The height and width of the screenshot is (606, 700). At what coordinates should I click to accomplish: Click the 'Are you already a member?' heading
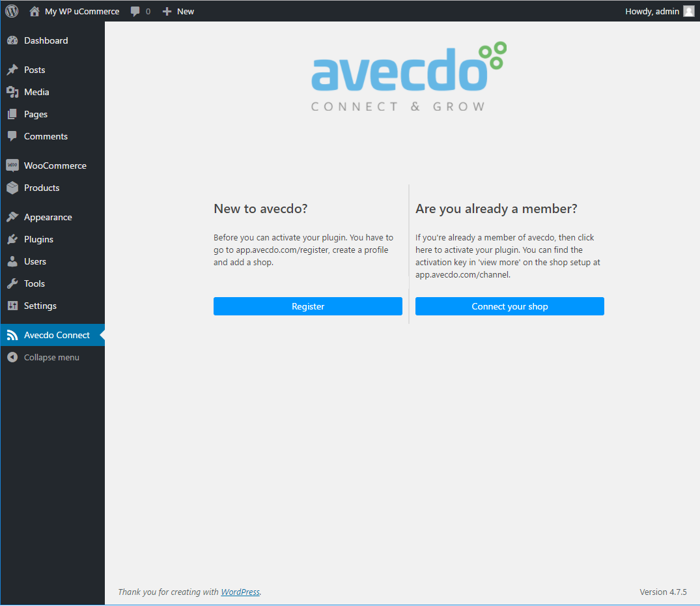496,209
